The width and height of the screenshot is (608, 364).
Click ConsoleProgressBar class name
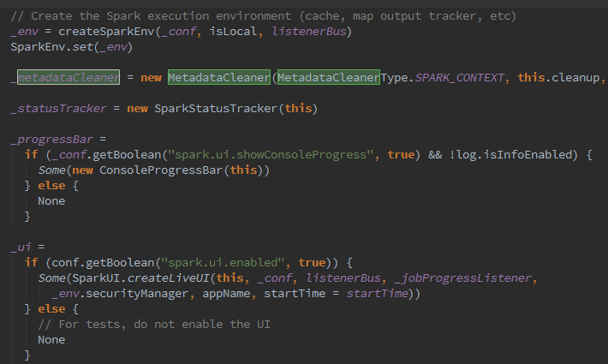pos(161,170)
